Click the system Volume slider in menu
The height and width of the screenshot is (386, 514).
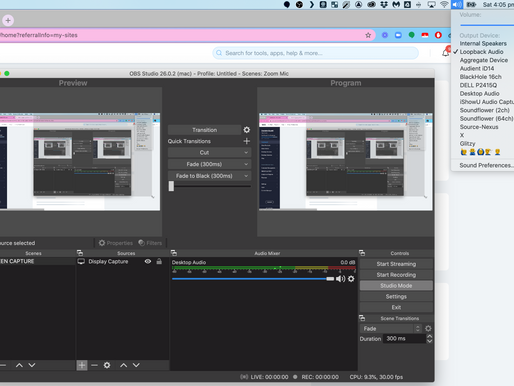coord(487,25)
